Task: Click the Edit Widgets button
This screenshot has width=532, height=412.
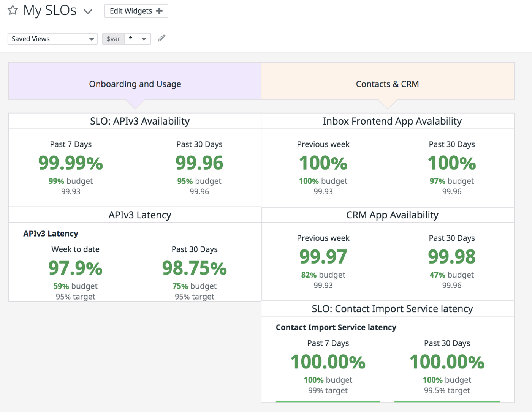Action: (136, 11)
